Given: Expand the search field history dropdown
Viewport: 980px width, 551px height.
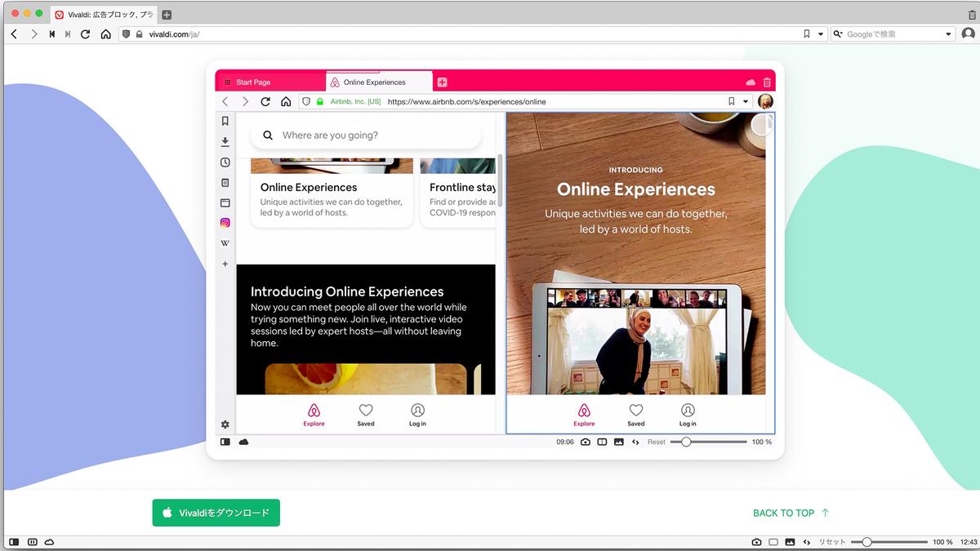Looking at the screenshot, I should point(948,34).
